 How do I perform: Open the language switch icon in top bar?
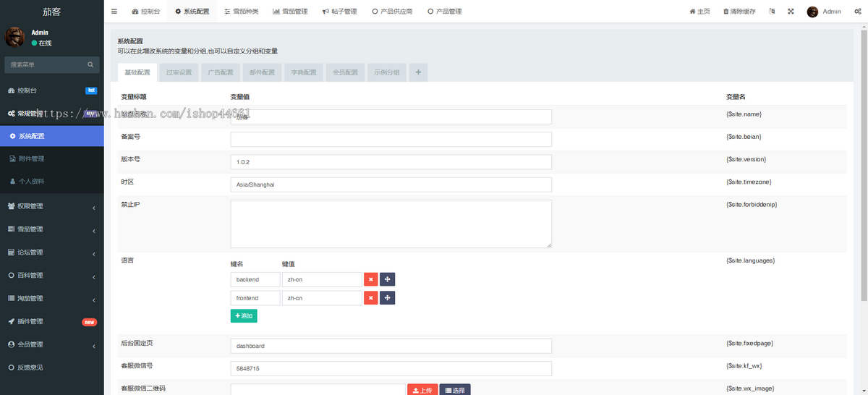pos(772,12)
